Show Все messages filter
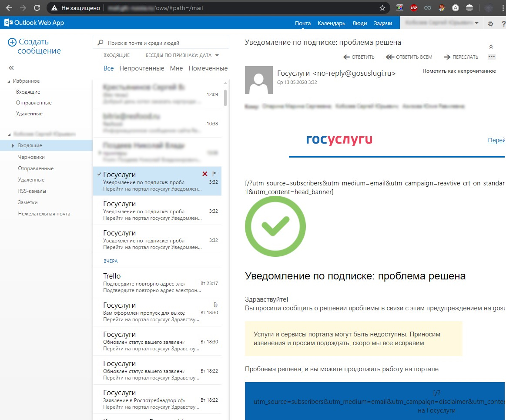The image size is (506, 420). tap(108, 68)
